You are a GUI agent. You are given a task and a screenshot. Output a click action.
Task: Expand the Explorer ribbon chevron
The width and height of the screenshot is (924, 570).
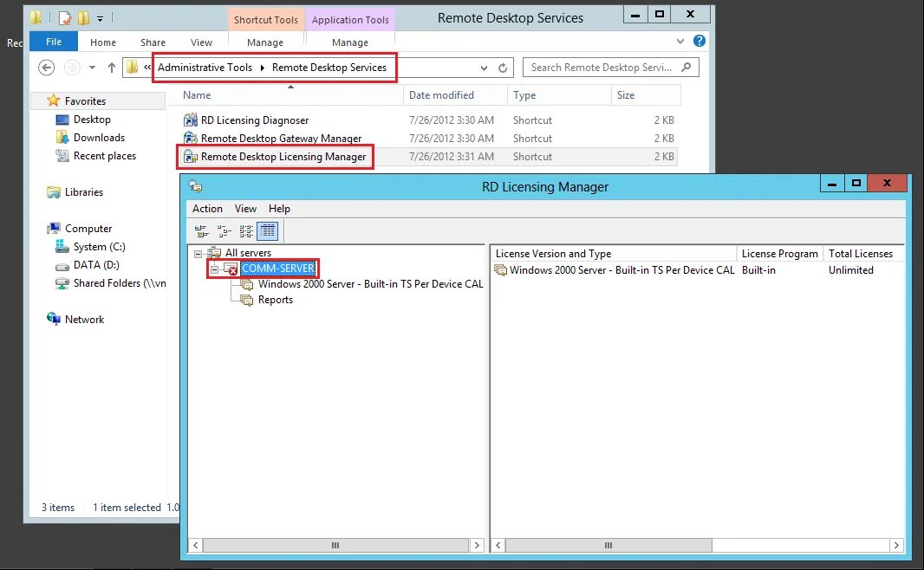pyautogui.click(x=680, y=42)
